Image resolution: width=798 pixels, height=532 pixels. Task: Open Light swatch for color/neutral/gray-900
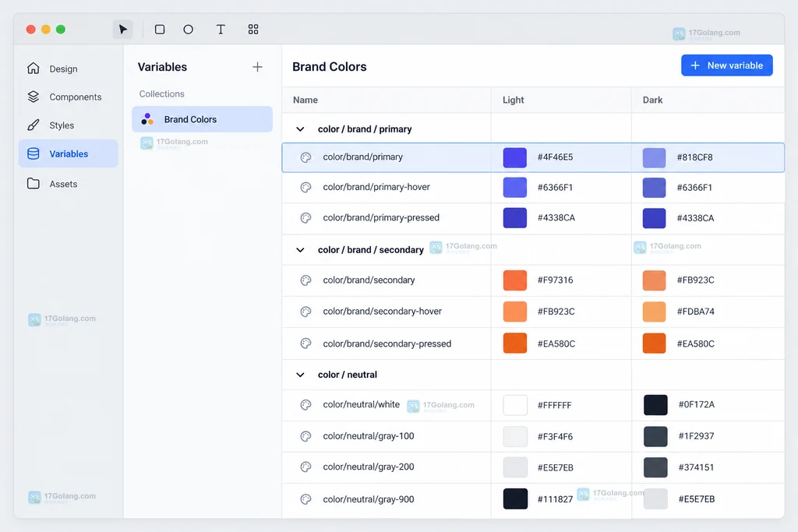click(515, 499)
